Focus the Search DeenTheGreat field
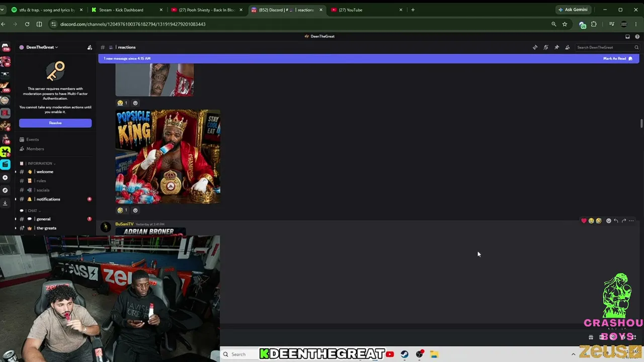 click(x=607, y=47)
